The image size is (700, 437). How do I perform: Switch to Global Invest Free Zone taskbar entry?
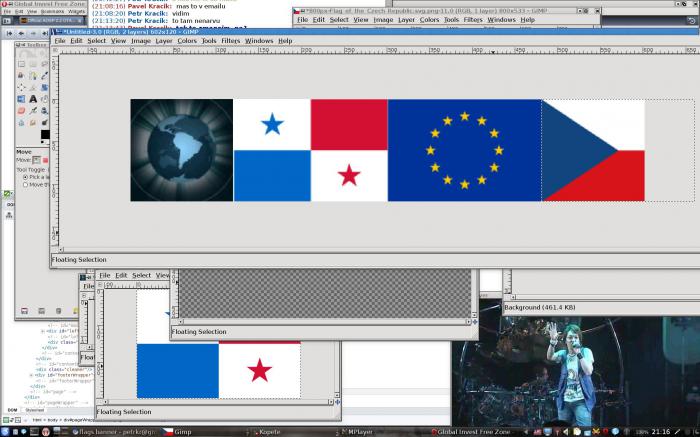coord(471,432)
